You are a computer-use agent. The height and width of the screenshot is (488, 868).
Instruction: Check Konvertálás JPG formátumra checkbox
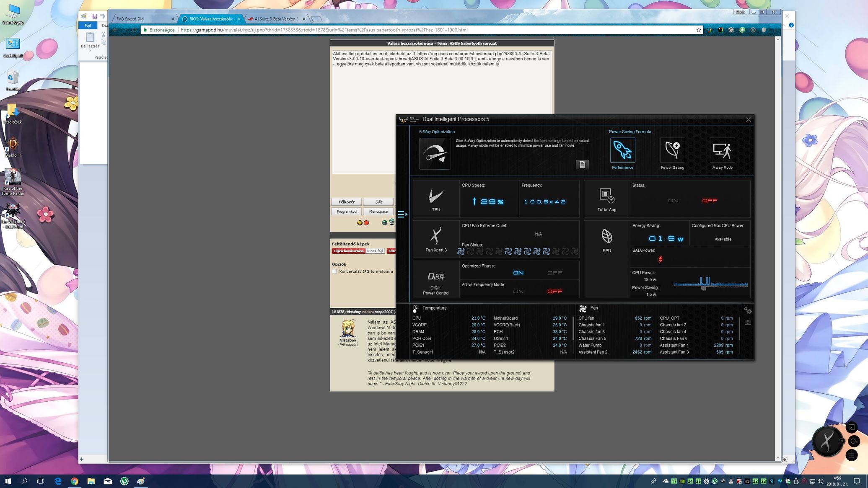[334, 271]
